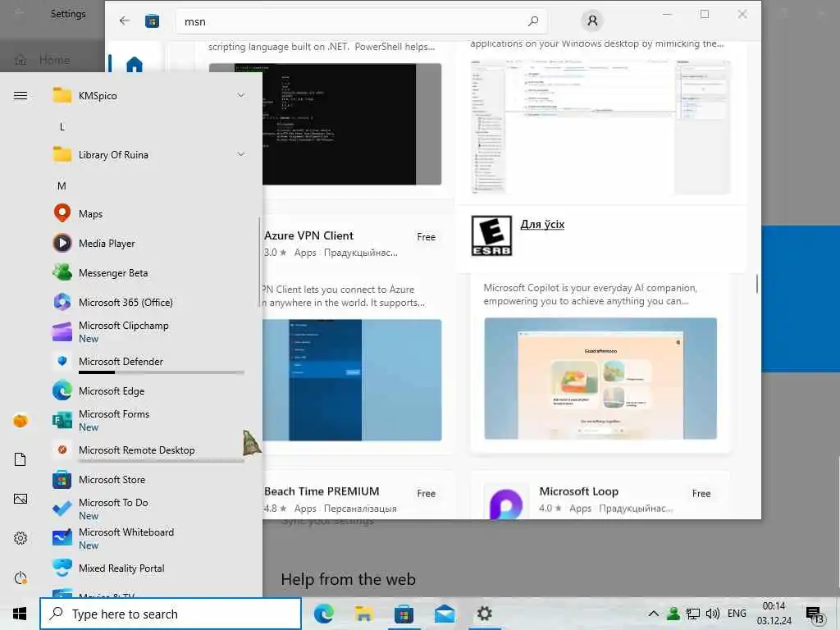Click the Store window vertical scrollbar
The width and height of the screenshot is (840, 630).
point(757,284)
